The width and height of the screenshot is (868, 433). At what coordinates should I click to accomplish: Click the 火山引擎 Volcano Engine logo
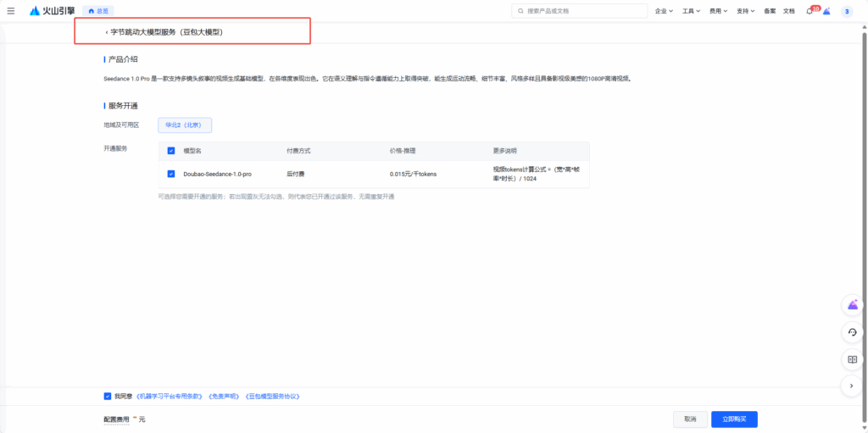[52, 11]
